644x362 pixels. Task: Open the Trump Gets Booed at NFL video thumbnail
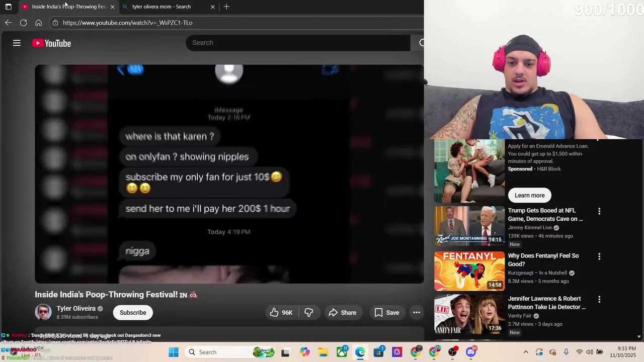[469, 226]
